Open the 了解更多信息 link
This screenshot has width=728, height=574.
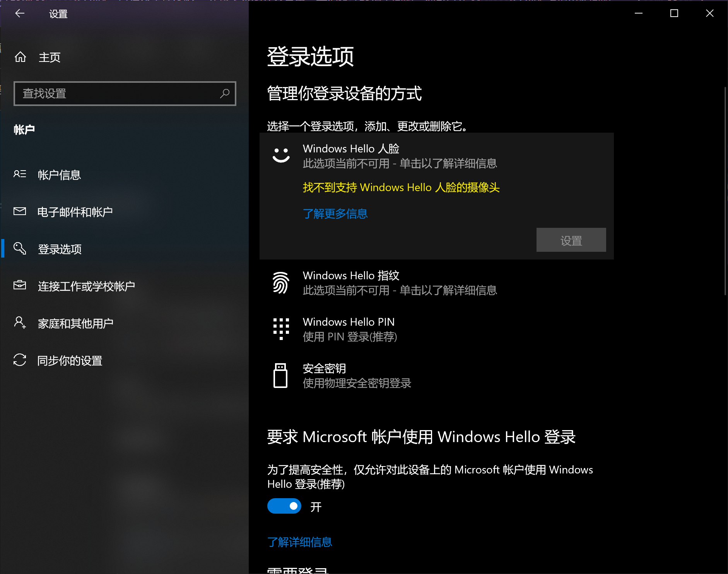(x=335, y=214)
